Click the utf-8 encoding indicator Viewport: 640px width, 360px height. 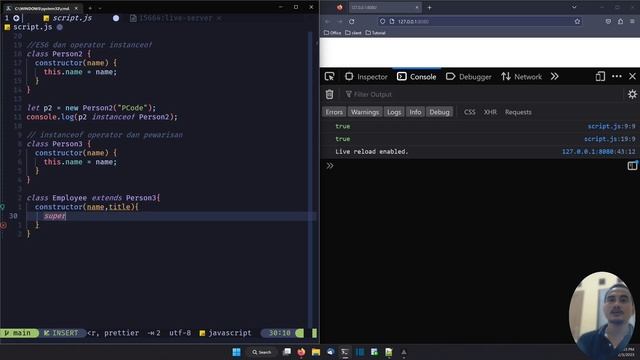click(180, 333)
